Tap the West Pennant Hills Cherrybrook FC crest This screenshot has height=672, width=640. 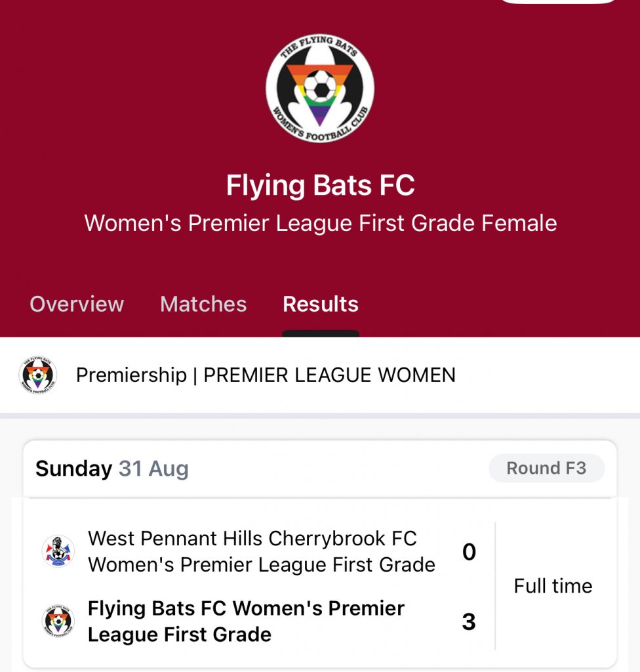[x=58, y=551]
